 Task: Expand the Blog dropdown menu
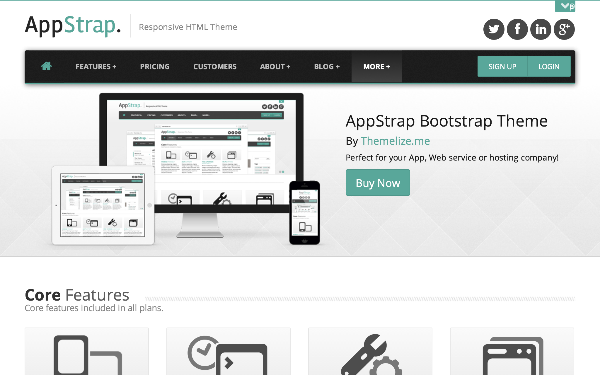pyautogui.click(x=327, y=67)
